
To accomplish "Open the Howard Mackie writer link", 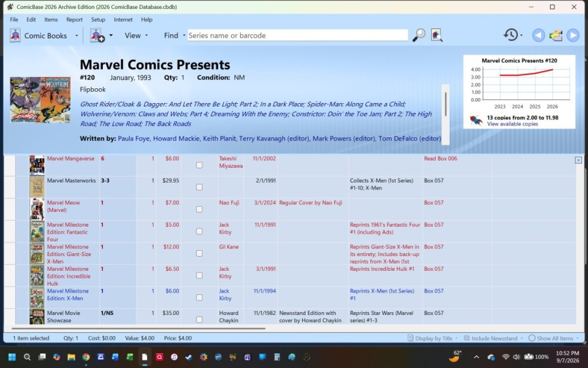I will click(x=176, y=138).
